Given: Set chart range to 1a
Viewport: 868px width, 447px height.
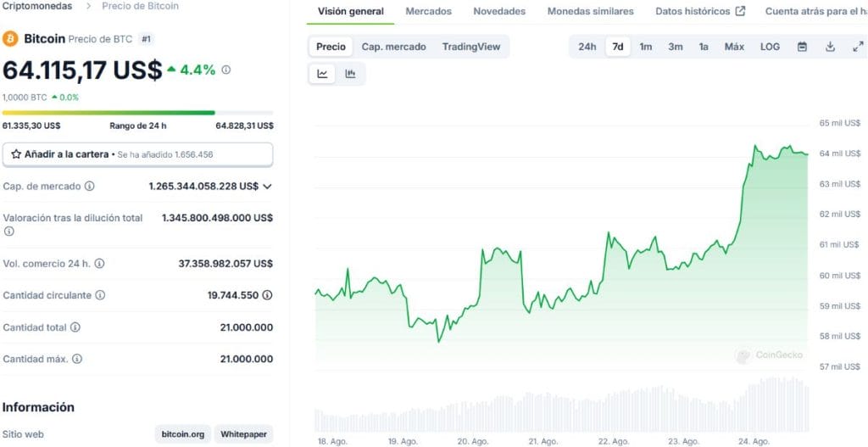Looking at the screenshot, I should (704, 47).
